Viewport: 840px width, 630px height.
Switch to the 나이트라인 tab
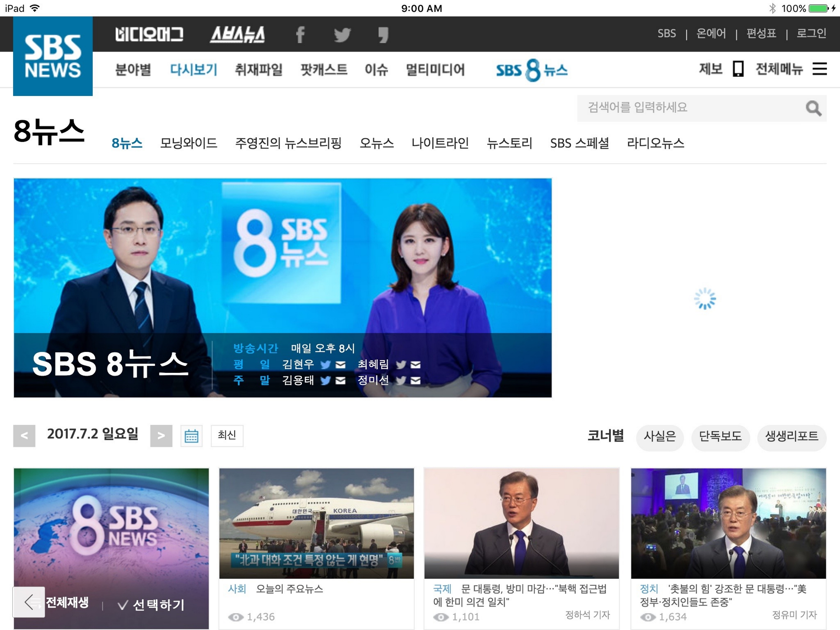click(x=440, y=143)
